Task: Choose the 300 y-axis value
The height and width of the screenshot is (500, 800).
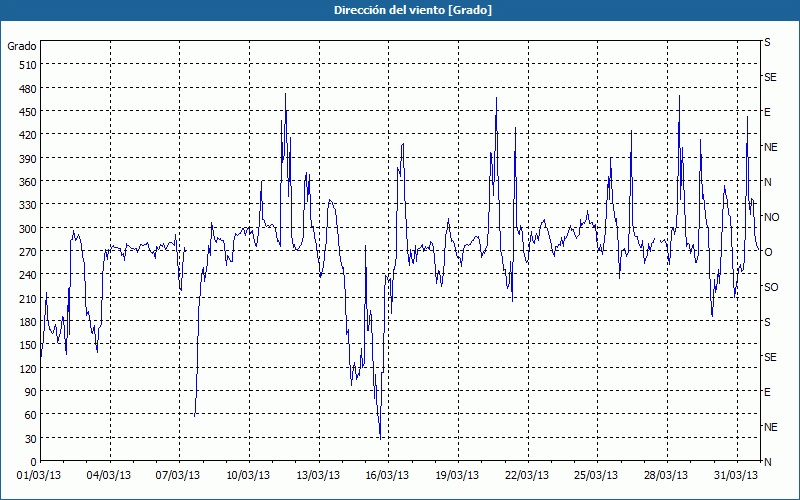Action: pos(28,228)
